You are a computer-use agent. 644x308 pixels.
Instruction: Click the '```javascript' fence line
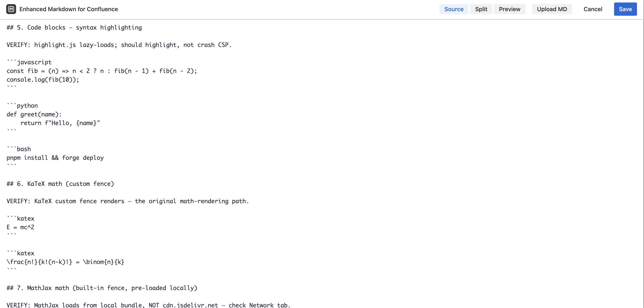point(29,62)
